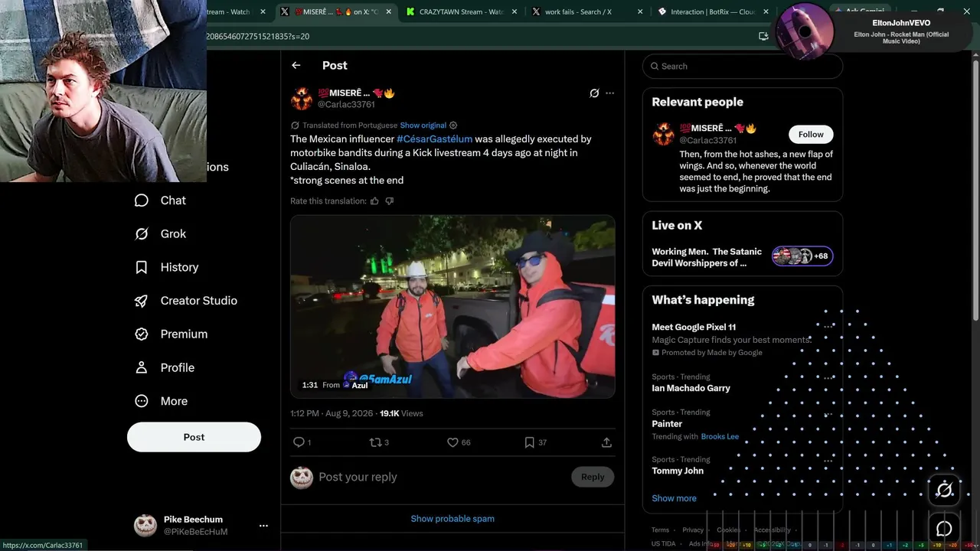Click the repost icon showing 3
980x551 pixels.
pyautogui.click(x=376, y=442)
